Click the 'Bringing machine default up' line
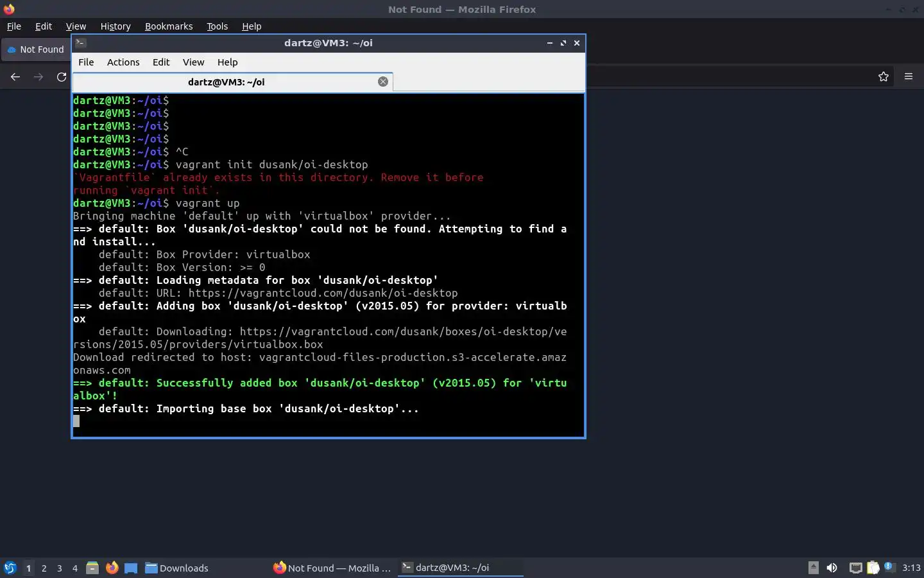Viewport: 924px width, 578px height. tap(262, 216)
